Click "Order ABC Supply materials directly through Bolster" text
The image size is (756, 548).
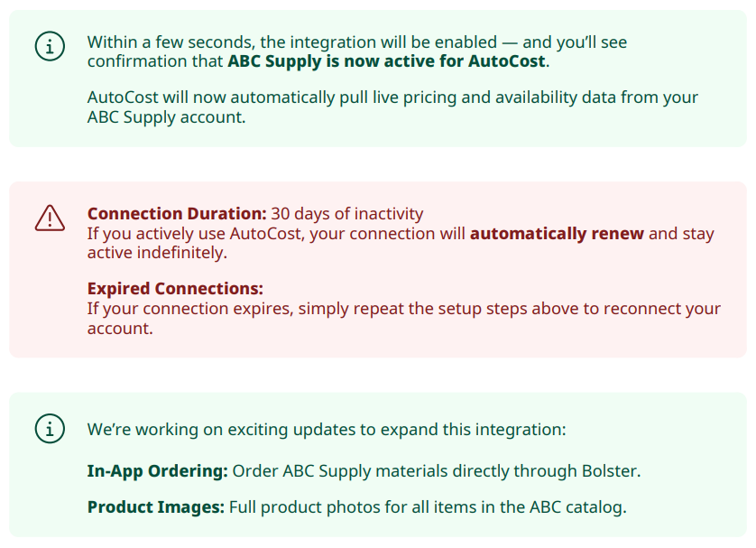click(x=437, y=470)
